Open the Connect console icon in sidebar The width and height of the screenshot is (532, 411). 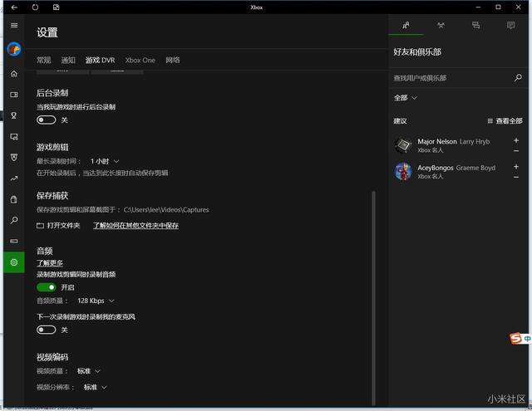[14, 242]
